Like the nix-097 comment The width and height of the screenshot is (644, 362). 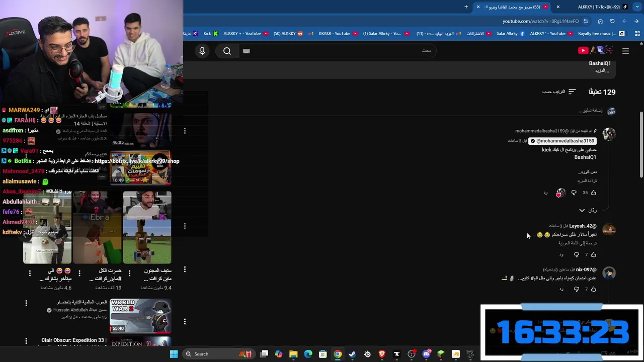[594, 289]
